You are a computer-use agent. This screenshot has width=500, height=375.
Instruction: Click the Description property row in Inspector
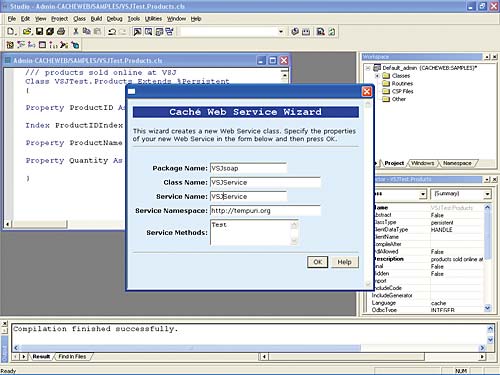pos(428,259)
